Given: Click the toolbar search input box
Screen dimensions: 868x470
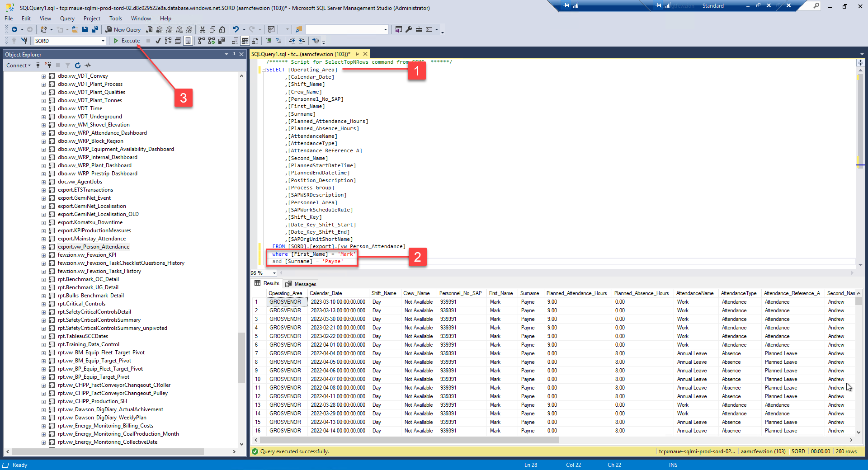Looking at the screenshot, I should pos(347,29).
